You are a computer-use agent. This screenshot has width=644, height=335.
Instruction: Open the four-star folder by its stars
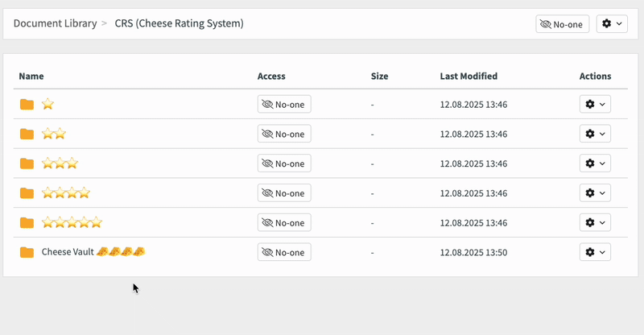pos(66,193)
